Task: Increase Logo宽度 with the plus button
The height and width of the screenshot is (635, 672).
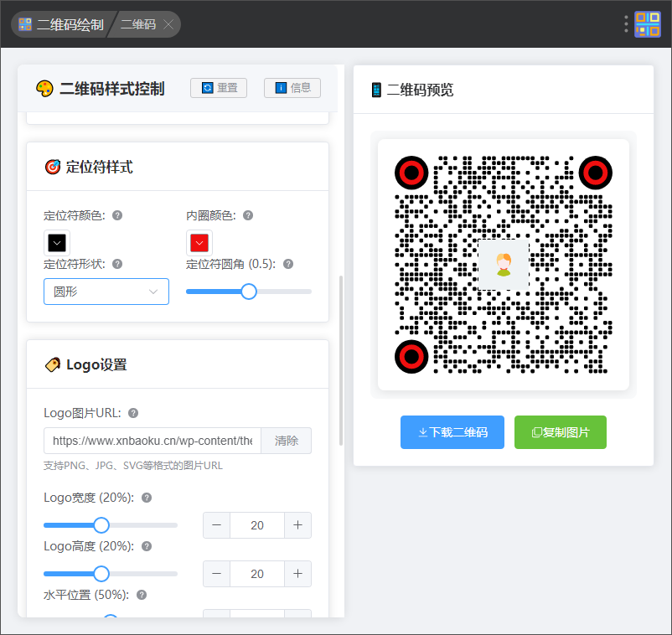Action: point(297,525)
